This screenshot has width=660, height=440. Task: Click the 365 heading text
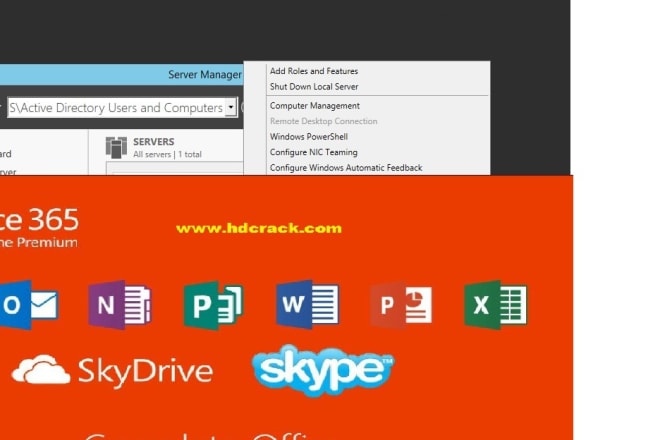[x=54, y=220]
